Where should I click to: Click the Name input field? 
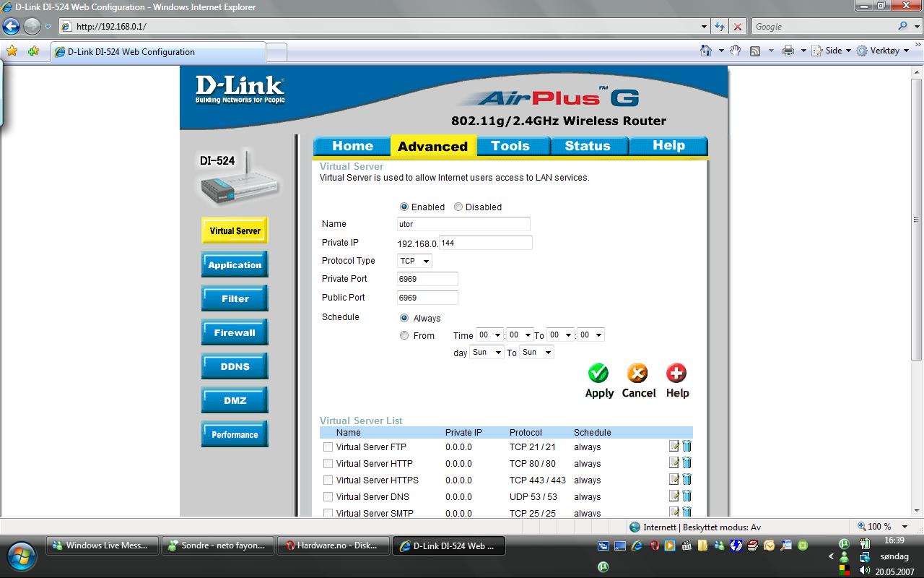pos(463,224)
